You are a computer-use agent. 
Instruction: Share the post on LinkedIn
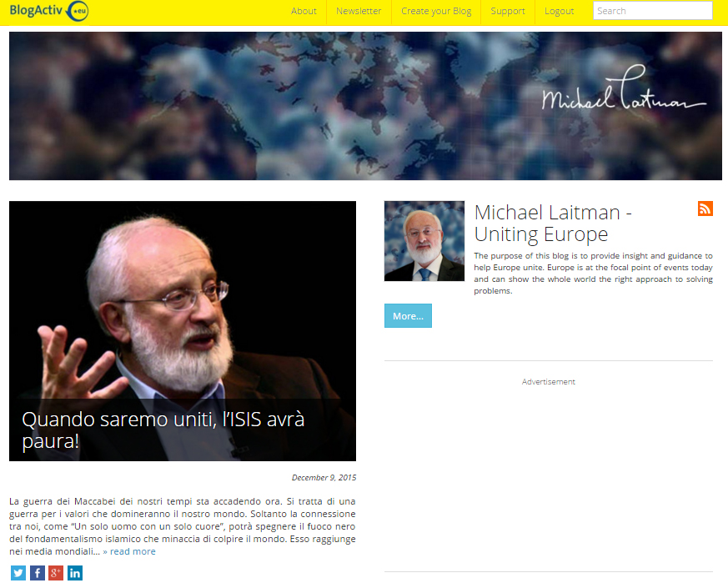click(x=75, y=573)
